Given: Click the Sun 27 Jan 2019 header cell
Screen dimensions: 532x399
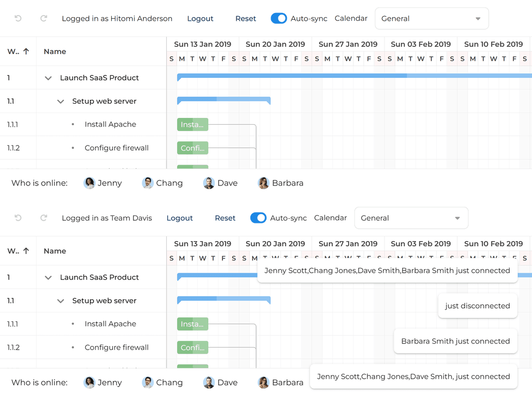Looking at the screenshot, I should pyautogui.click(x=348, y=44).
